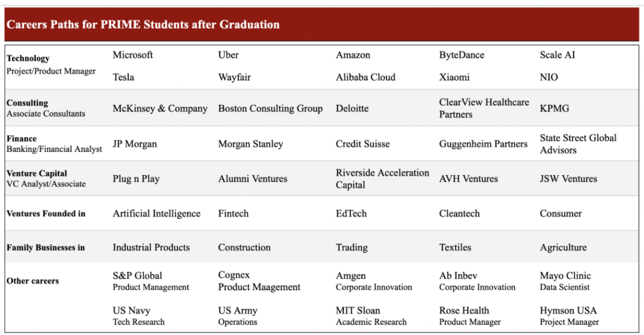Select the MIT Sloan Academic Research cell
Viewport: 644px width, 335px height.
[x=371, y=316]
